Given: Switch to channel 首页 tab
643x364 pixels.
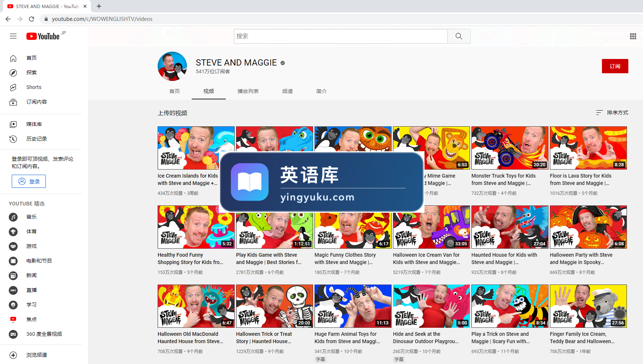Looking at the screenshot, I should pos(174,91).
